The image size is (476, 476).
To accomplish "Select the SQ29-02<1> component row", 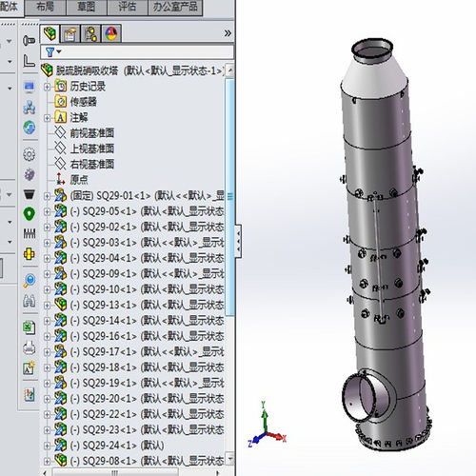I will [x=139, y=227].
